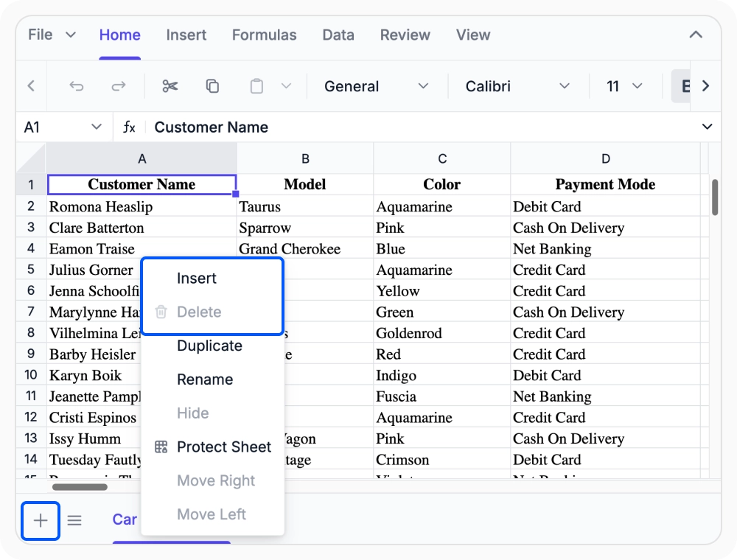This screenshot has width=737, height=560.
Task: Select the Payment Mode header cell
Action: tap(605, 185)
